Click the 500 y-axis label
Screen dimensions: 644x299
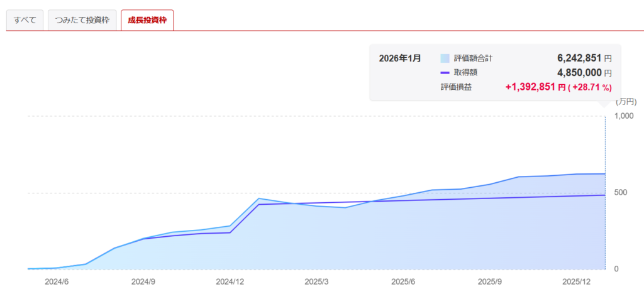pyautogui.click(x=621, y=192)
